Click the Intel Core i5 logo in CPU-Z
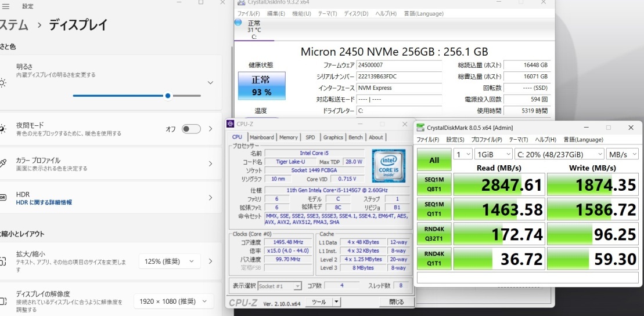 tap(388, 166)
